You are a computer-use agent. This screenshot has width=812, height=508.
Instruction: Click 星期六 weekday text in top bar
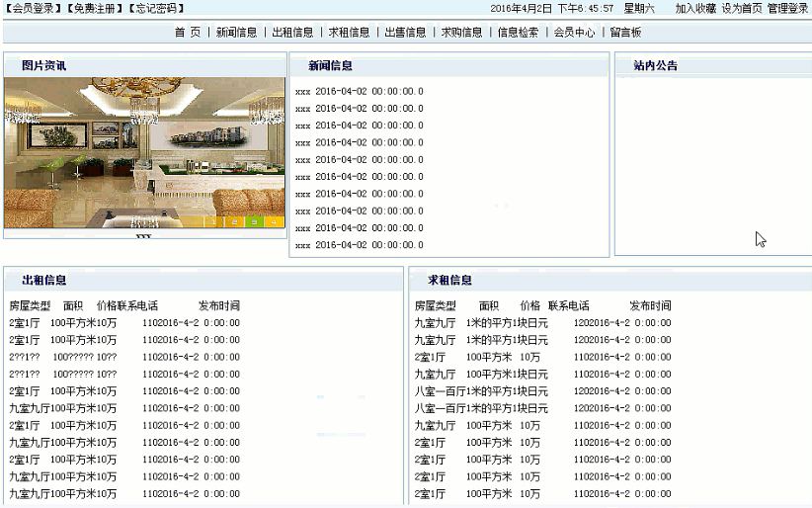(x=639, y=8)
